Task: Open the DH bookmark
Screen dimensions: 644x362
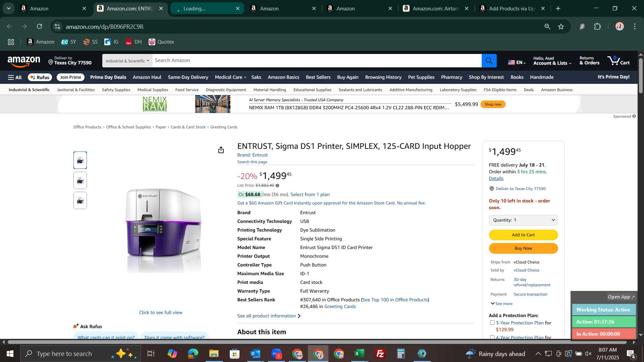Action: point(133,42)
